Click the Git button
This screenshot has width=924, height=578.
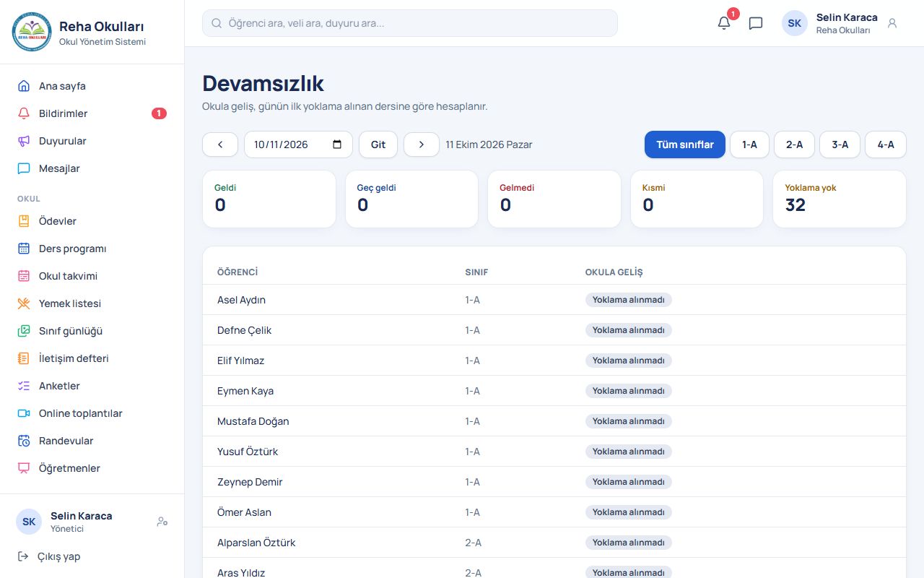click(378, 144)
